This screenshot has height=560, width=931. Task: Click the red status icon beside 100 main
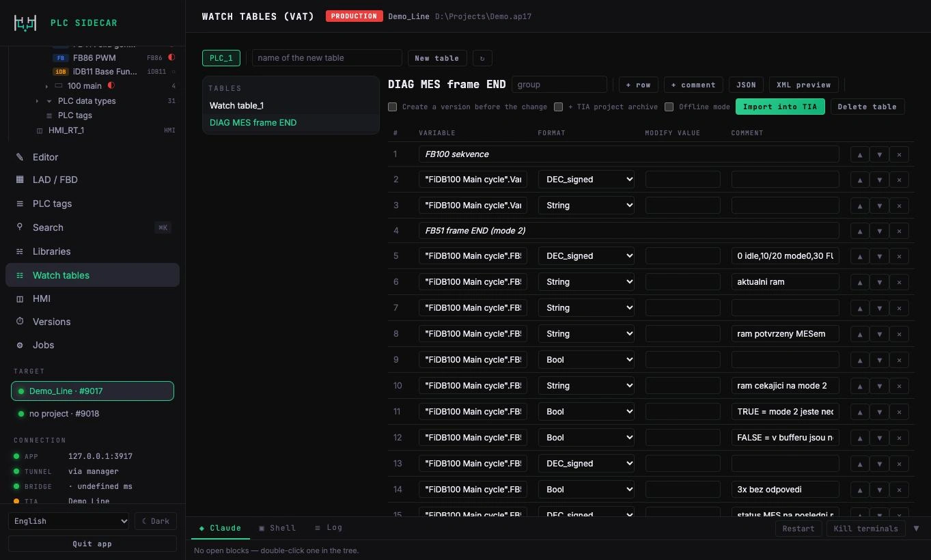click(x=111, y=86)
